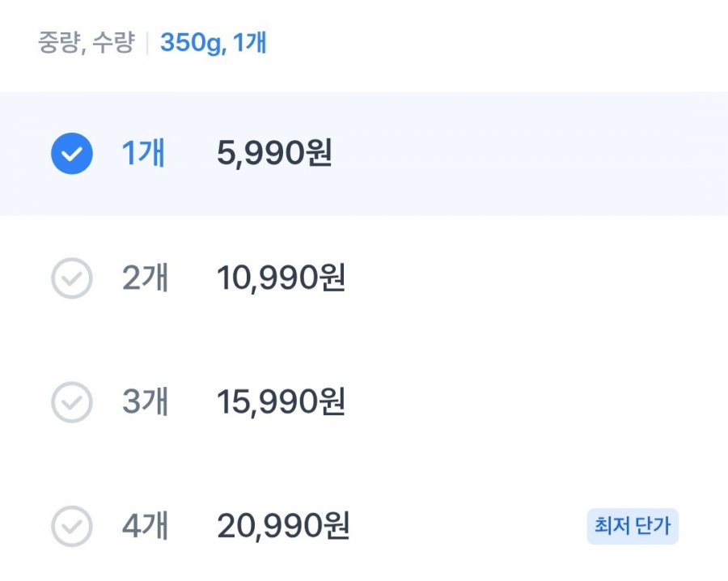Tap the 4개 quantity label
728x581 pixels.
tap(145, 527)
